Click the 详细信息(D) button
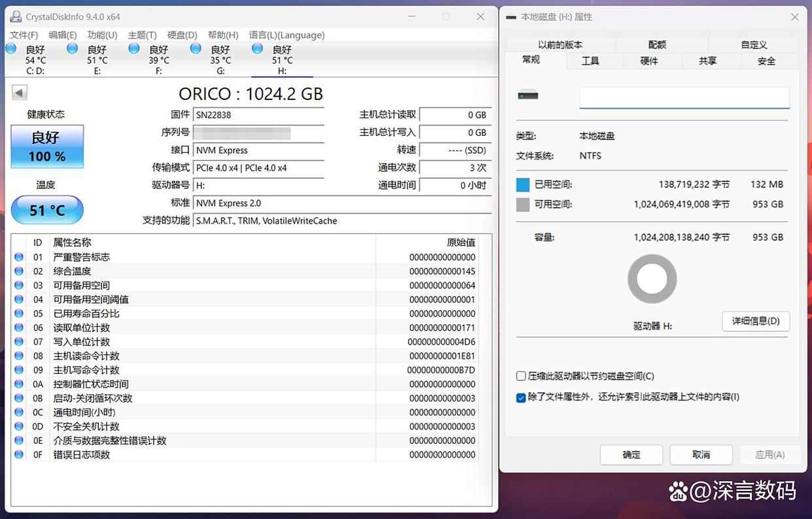Image resolution: width=812 pixels, height=519 pixels. pos(755,321)
